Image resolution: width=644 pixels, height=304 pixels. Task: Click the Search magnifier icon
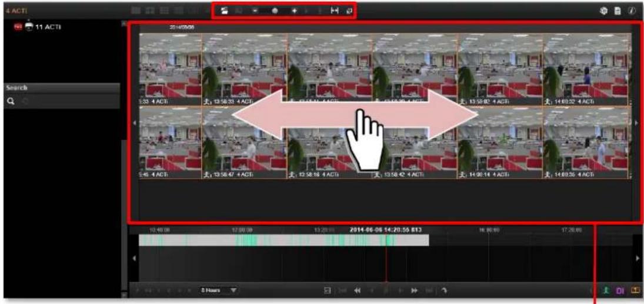pyautogui.click(x=11, y=101)
